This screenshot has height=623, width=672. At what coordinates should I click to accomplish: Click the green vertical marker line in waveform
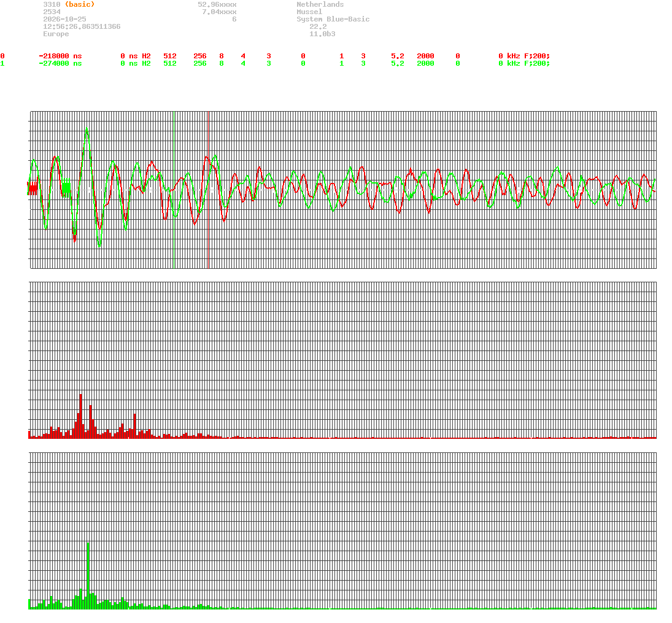click(174, 190)
